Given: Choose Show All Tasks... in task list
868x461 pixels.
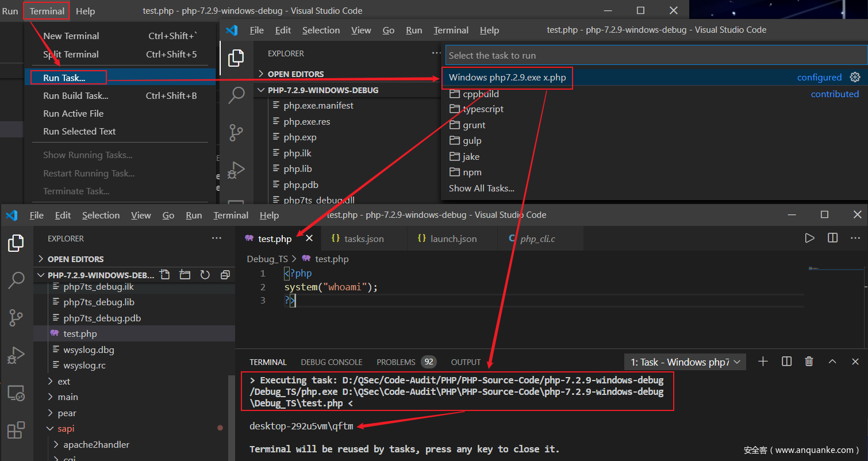Looking at the screenshot, I should (x=481, y=188).
